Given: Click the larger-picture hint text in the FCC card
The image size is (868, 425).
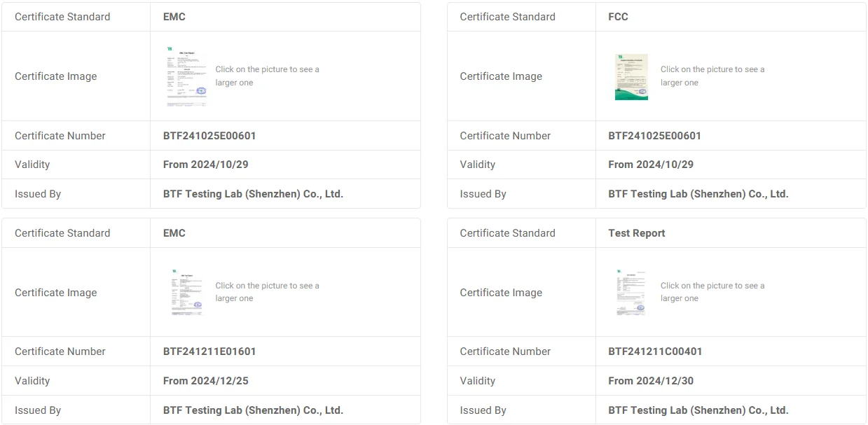Looking at the screenshot, I should tap(712, 76).
